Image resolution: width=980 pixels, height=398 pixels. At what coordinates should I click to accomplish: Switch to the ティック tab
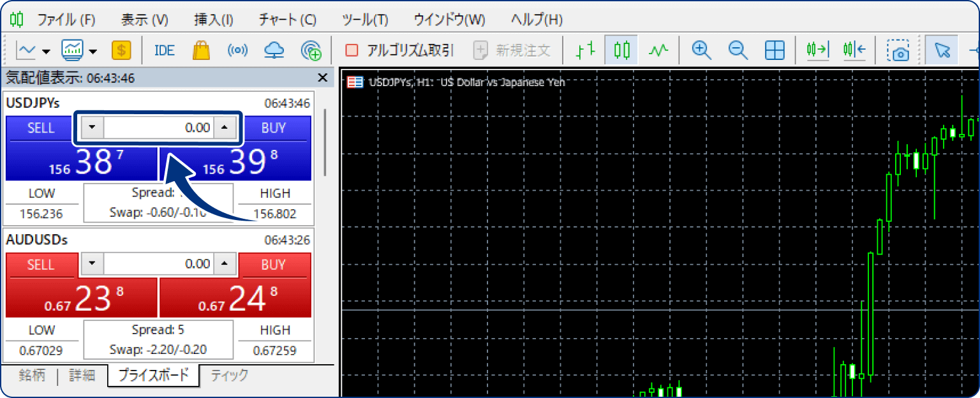pyautogui.click(x=229, y=375)
